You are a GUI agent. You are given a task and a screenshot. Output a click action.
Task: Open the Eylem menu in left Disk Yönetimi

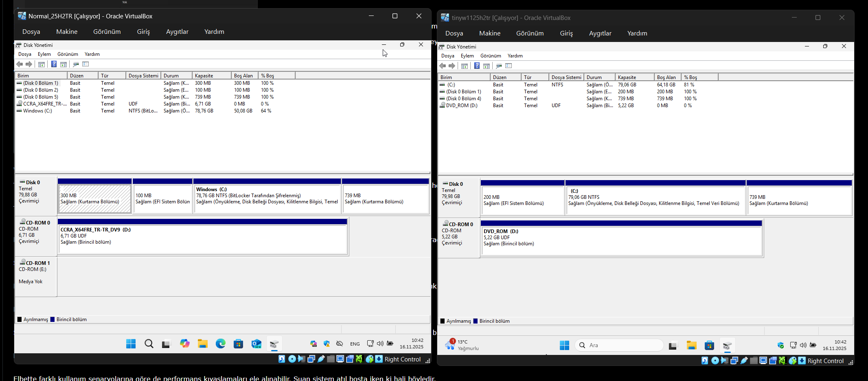pos(44,54)
